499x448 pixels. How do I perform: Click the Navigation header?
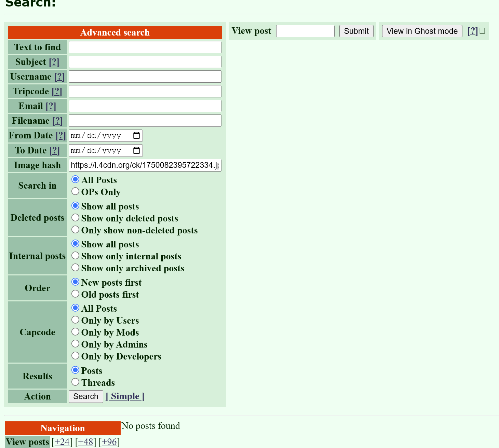coord(63,428)
